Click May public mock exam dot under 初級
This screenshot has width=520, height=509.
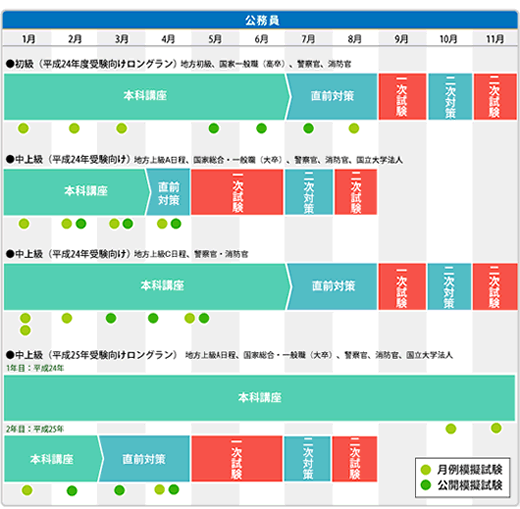click(x=214, y=128)
